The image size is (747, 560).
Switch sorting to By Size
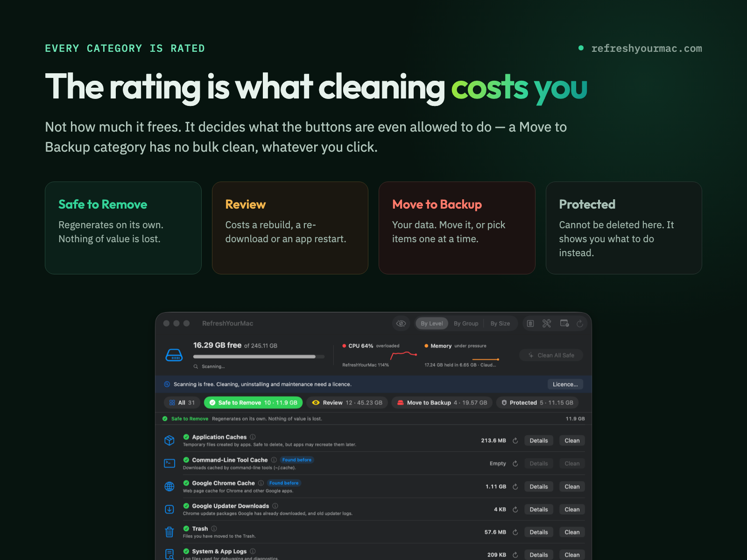point(500,323)
